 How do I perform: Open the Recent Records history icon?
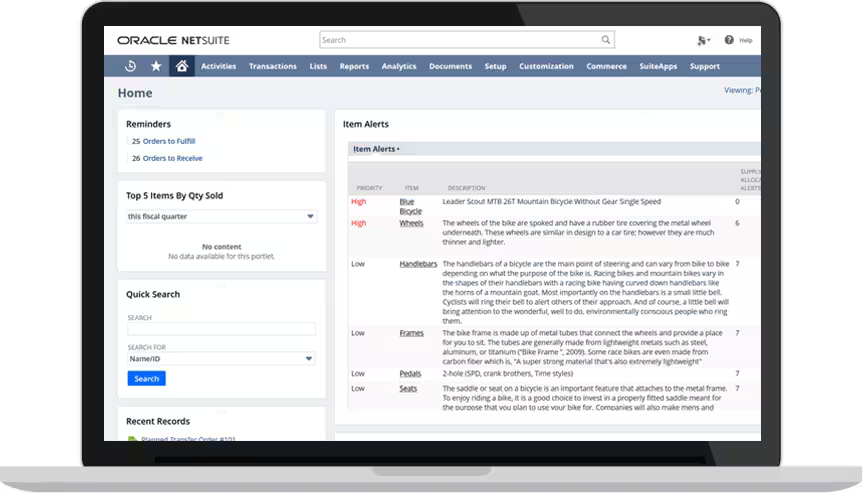tap(130, 66)
